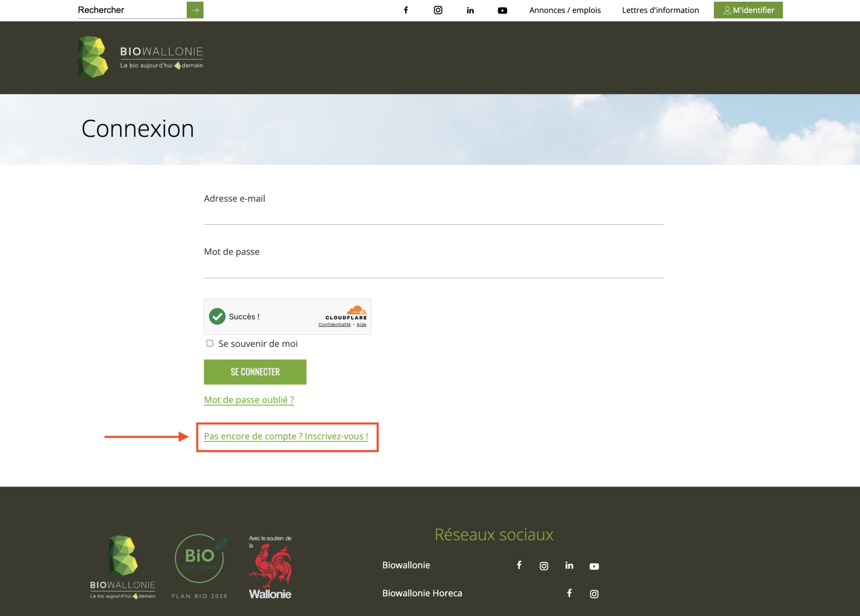Open Instagram icon in top header
The width and height of the screenshot is (860, 616).
coord(438,10)
